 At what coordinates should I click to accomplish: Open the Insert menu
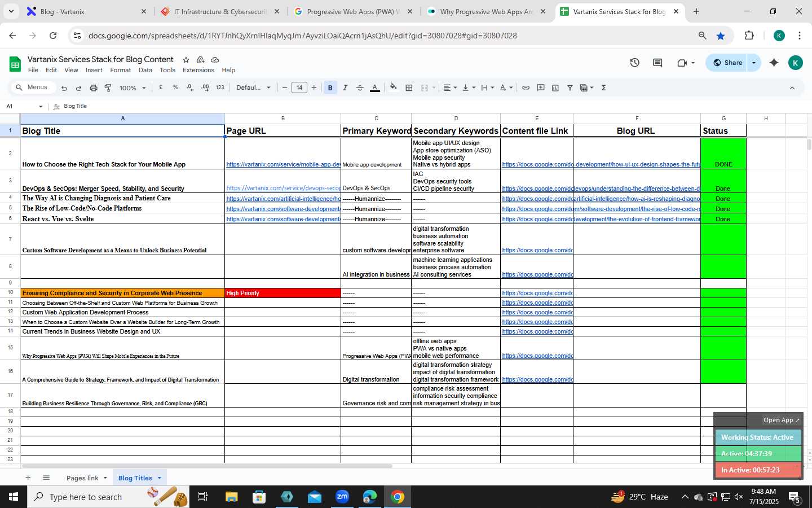pyautogui.click(x=94, y=71)
